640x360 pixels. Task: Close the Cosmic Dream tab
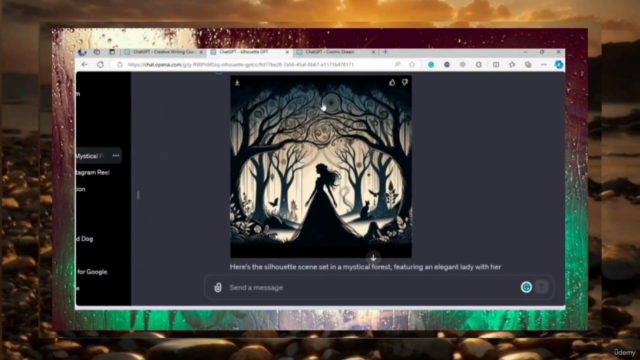coord(373,52)
